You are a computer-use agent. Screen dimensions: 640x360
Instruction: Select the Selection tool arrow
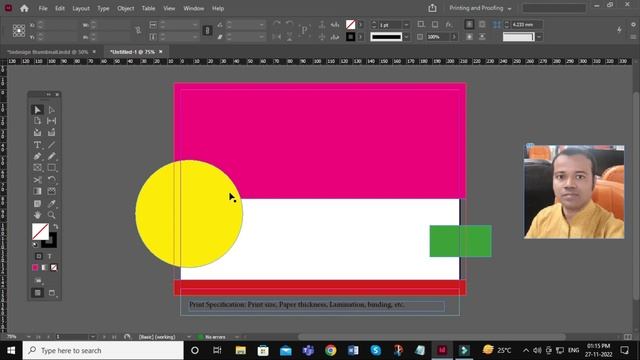pos(37,110)
